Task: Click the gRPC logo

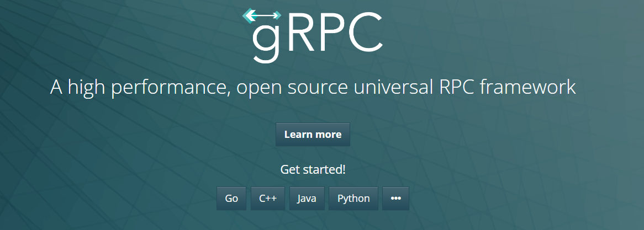Action: click(x=313, y=36)
